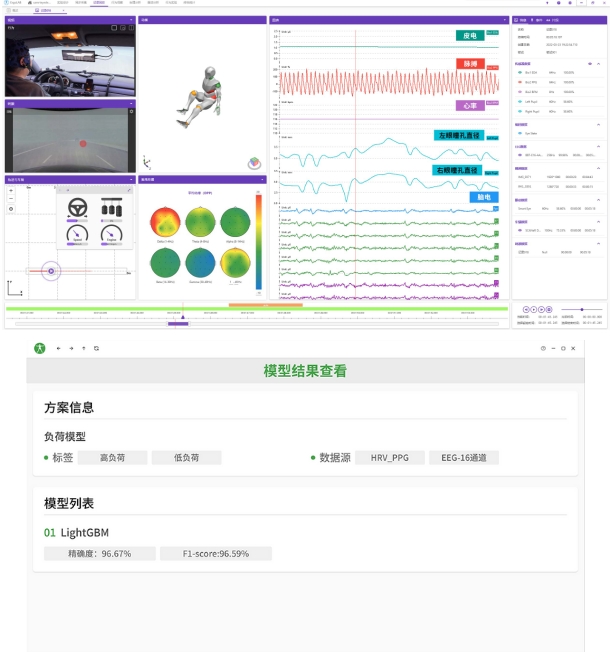Open dropdown of the trajectory panel header
Screen dimensions: 613x652
point(131,180)
